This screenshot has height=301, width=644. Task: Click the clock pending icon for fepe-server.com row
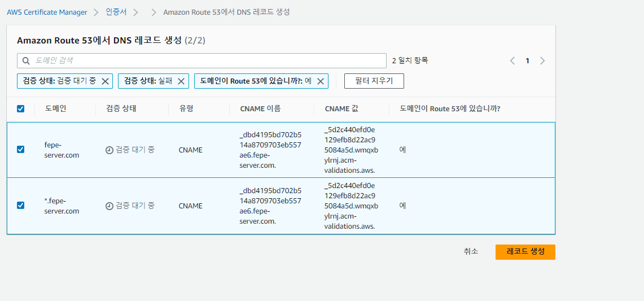coord(109,150)
